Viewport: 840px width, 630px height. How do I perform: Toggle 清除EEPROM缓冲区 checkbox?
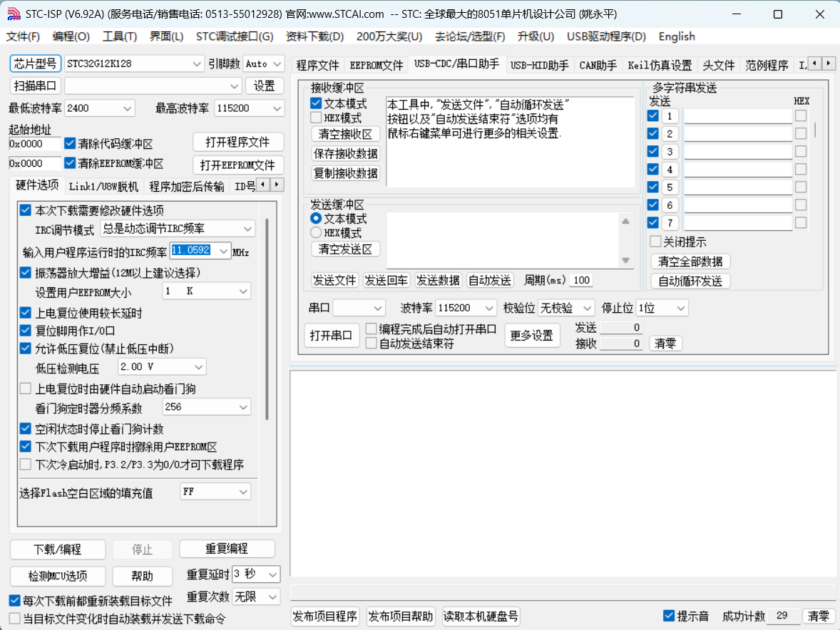click(x=70, y=162)
